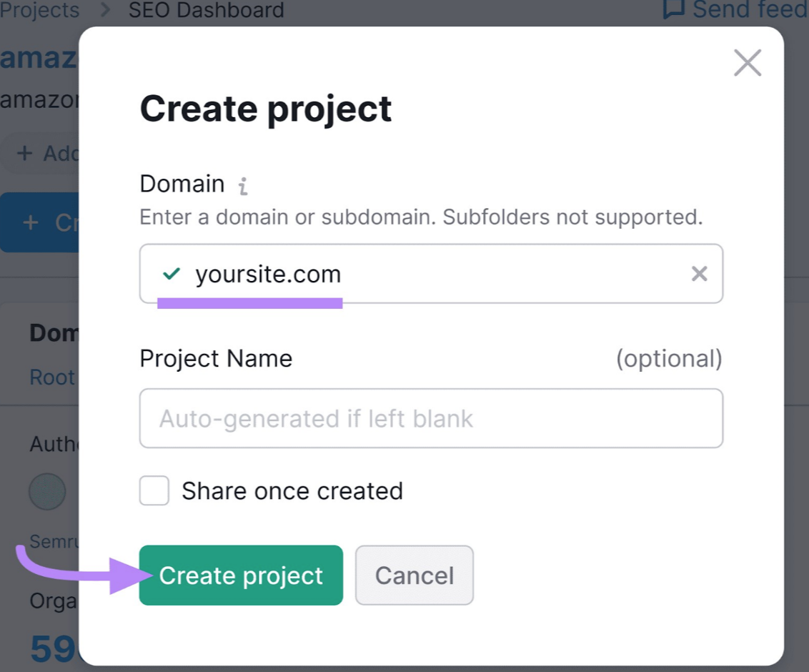Select the SEO Dashboard breadcrumb item
This screenshot has width=809, height=672.
coord(206,10)
